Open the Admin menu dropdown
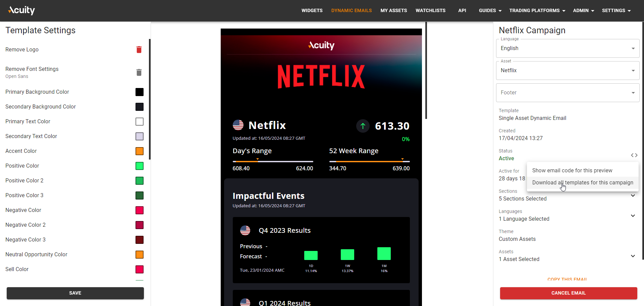The width and height of the screenshot is (644, 306). [x=583, y=11]
